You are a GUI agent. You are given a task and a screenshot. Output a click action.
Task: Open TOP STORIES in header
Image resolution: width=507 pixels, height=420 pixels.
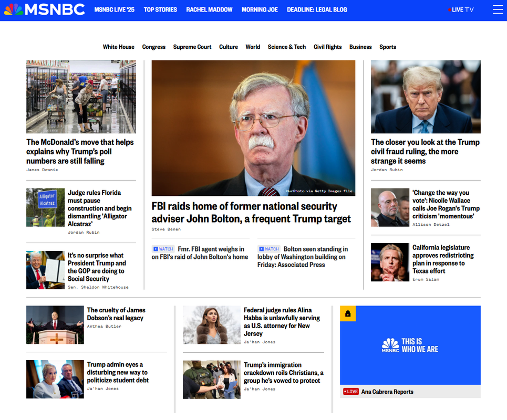[x=160, y=9]
